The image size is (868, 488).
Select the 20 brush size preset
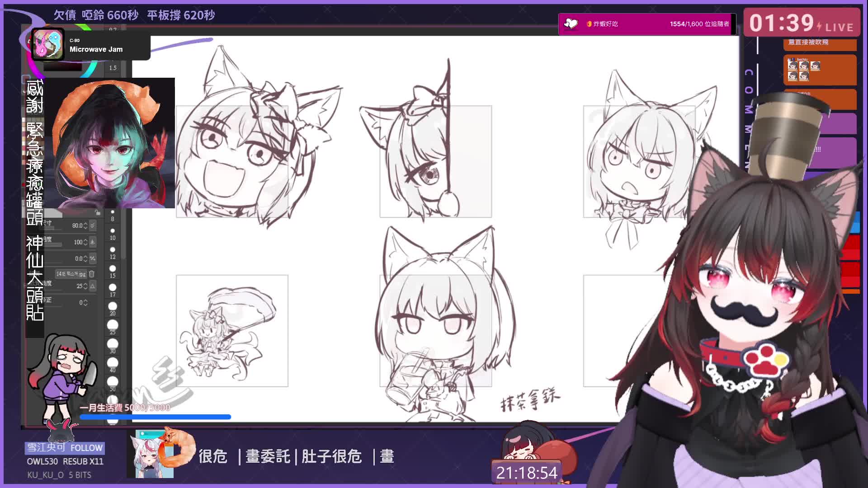click(113, 309)
